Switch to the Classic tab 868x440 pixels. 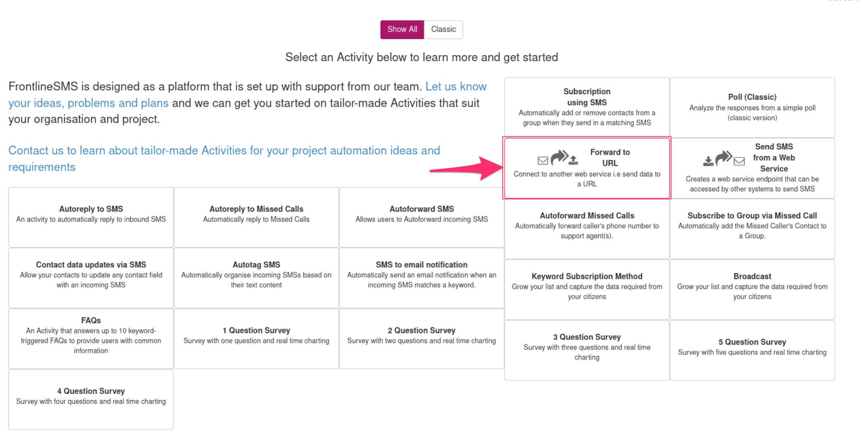point(443,29)
